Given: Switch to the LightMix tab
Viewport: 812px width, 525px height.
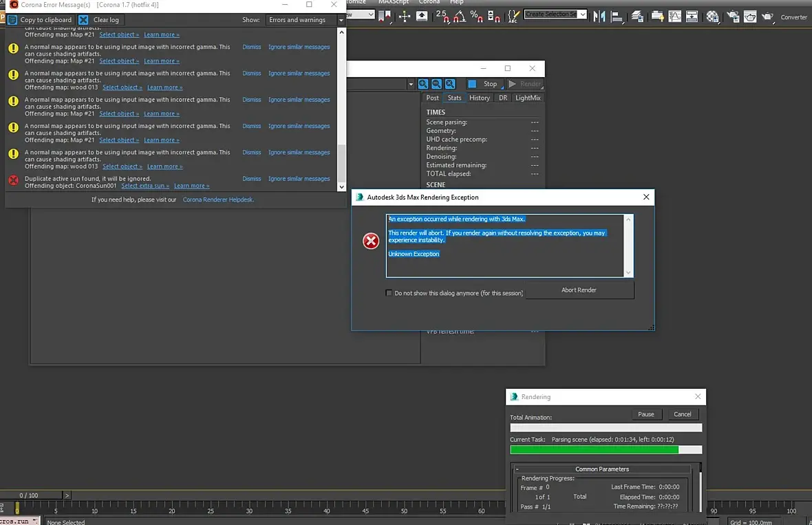Looking at the screenshot, I should (x=528, y=98).
